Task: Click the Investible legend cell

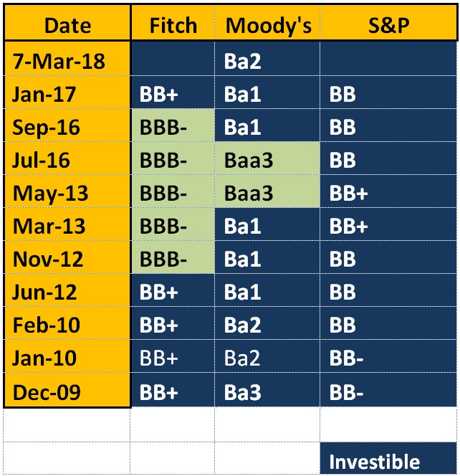Action: 388,458
